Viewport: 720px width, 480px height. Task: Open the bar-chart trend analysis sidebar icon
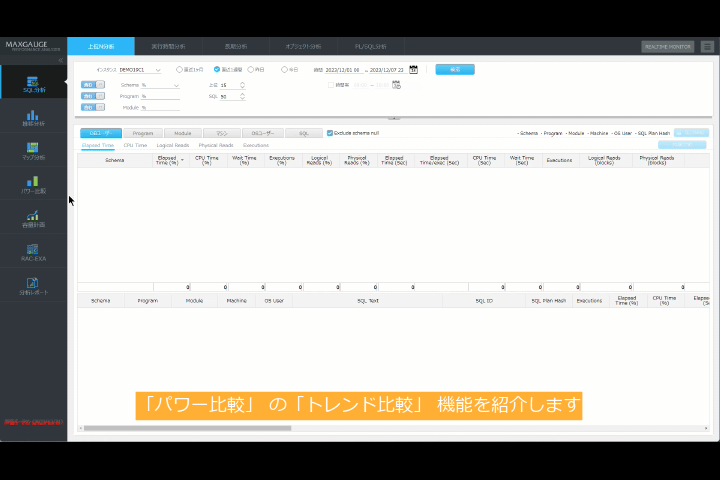(34, 116)
